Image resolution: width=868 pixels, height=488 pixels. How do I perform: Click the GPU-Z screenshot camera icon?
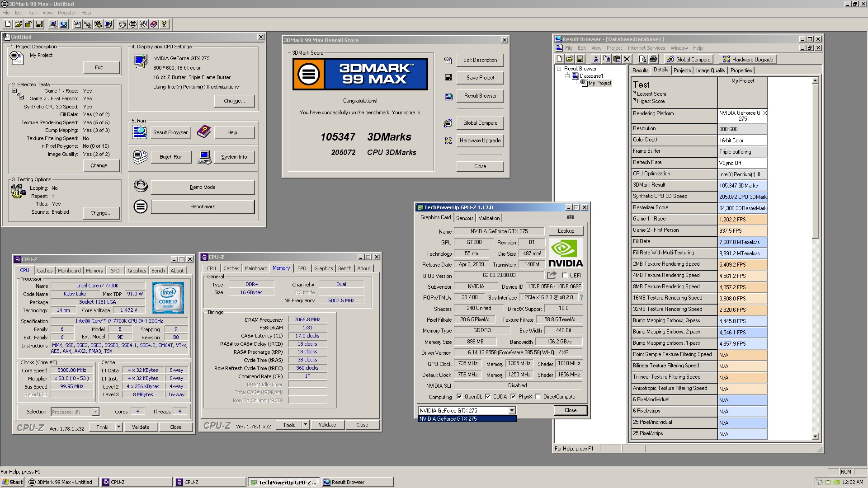[571, 217]
